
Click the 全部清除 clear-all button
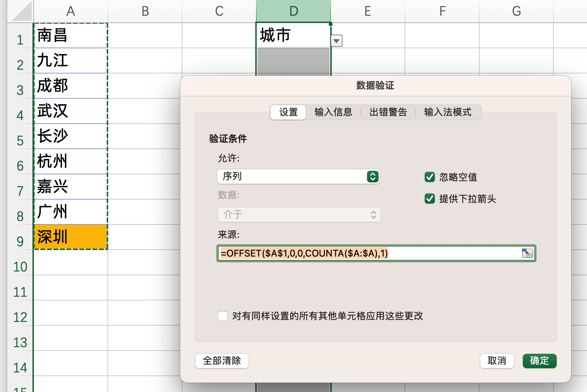[222, 361]
